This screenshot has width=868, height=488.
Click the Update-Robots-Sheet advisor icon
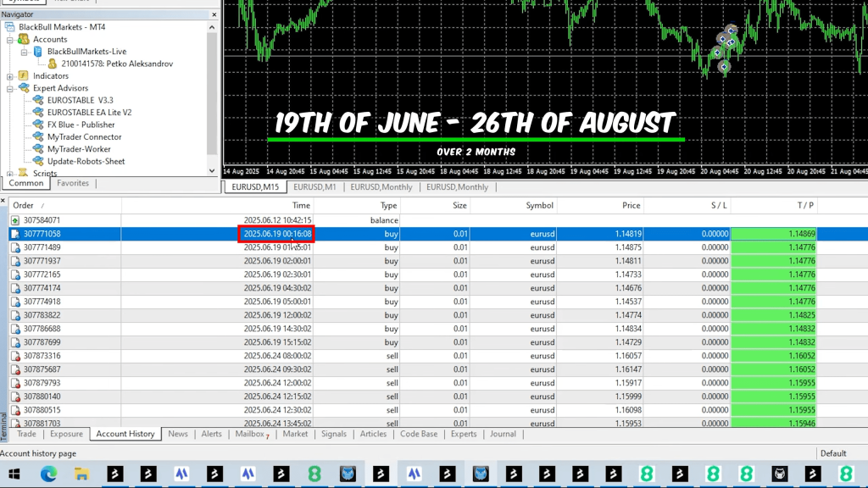pyautogui.click(x=37, y=161)
